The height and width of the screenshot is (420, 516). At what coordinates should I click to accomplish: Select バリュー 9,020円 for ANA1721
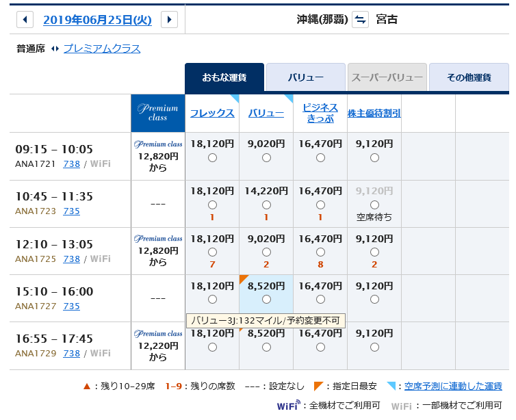tap(267, 158)
